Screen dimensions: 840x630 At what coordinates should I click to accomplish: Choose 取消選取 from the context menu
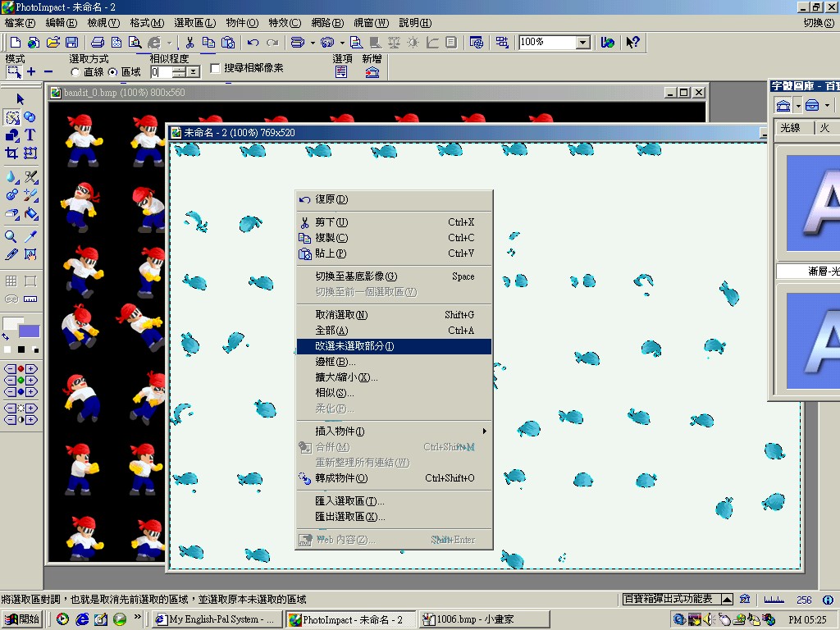point(395,315)
